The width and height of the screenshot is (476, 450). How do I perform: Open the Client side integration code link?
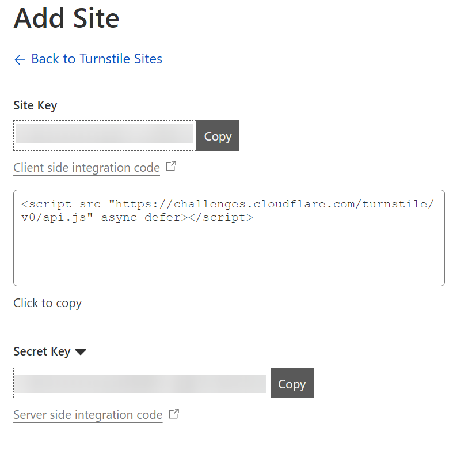86,168
